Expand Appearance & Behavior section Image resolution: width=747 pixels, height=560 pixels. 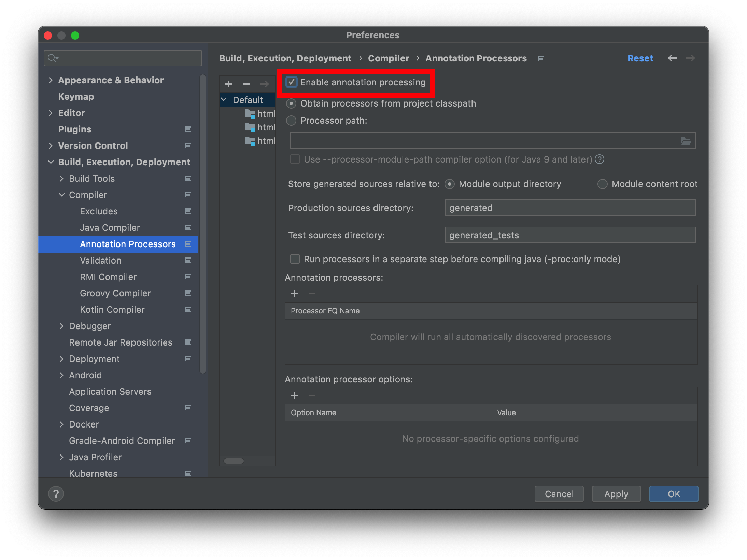(51, 80)
